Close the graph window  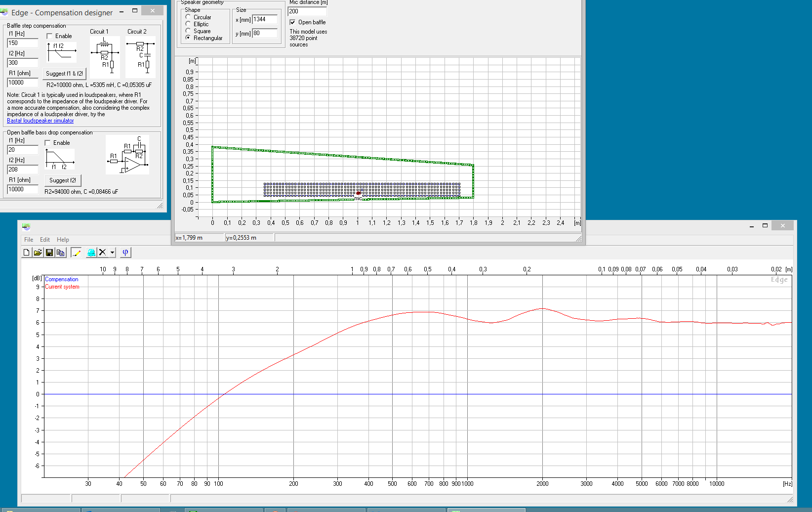pos(782,225)
